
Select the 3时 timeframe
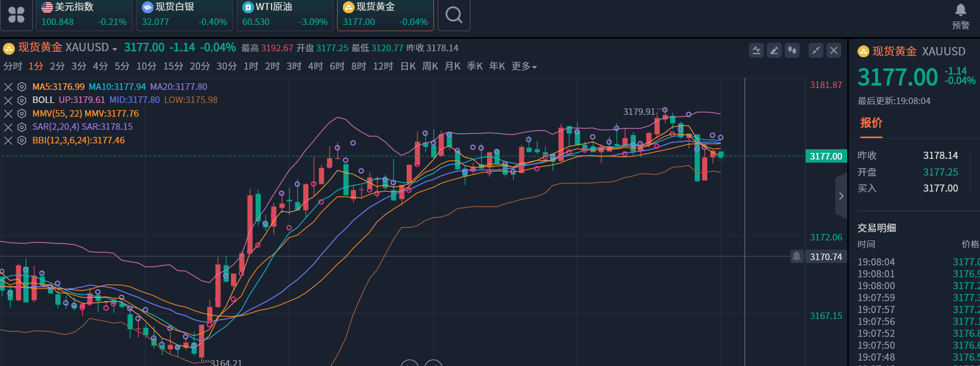pyautogui.click(x=294, y=67)
